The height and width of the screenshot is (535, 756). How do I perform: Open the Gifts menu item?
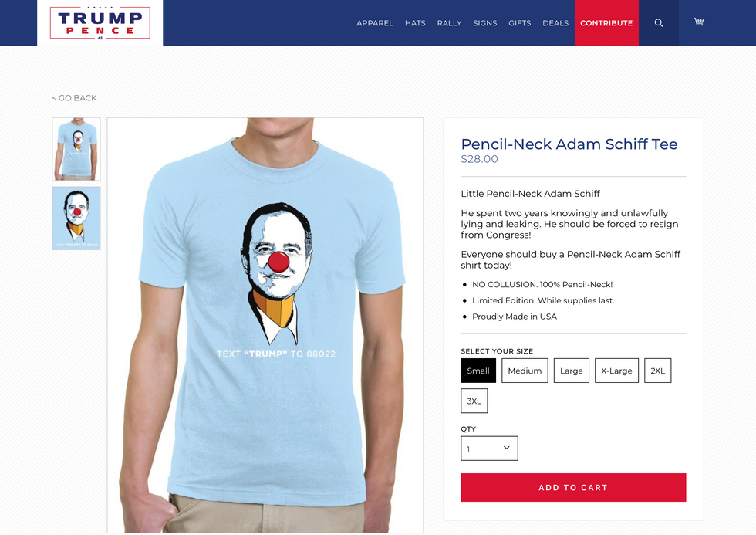(520, 23)
